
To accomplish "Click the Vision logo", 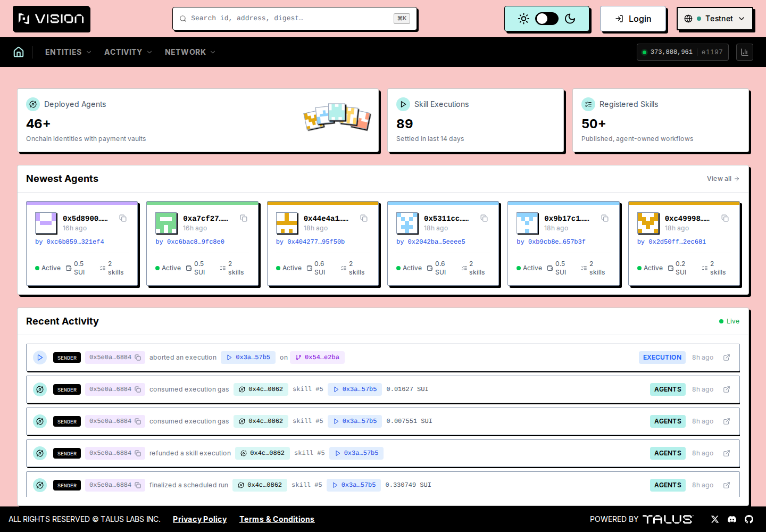I will 52,19.
